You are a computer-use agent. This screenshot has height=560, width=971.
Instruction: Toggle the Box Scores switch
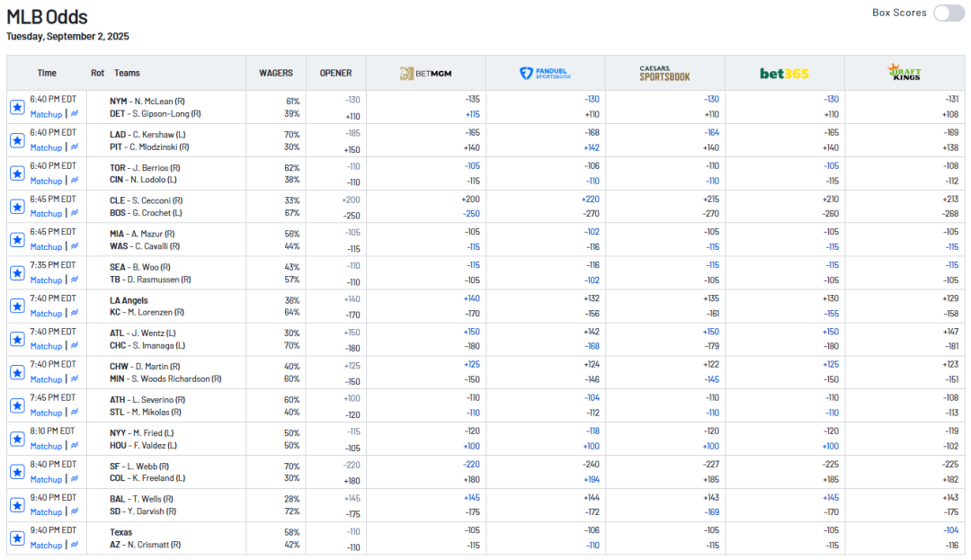(x=948, y=13)
